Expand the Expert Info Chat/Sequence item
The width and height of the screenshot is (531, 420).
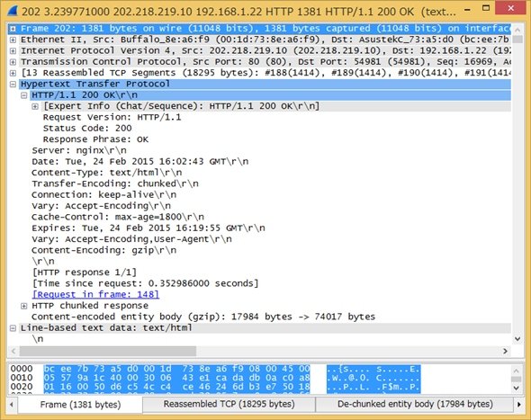(35, 106)
